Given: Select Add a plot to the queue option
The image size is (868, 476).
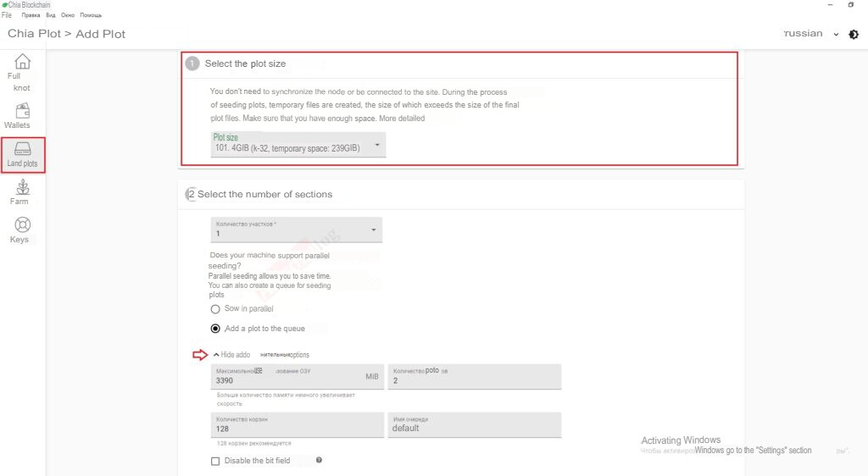Looking at the screenshot, I should click(215, 329).
